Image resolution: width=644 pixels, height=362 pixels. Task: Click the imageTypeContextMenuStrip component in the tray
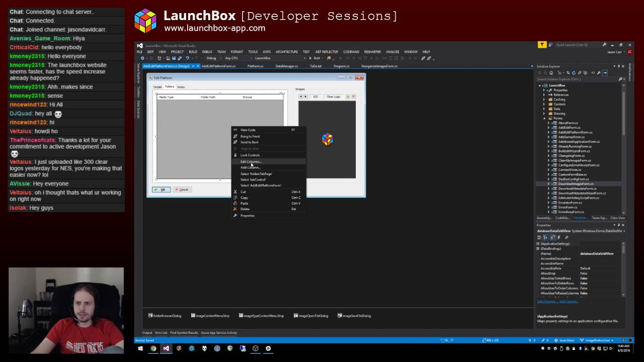(261, 316)
